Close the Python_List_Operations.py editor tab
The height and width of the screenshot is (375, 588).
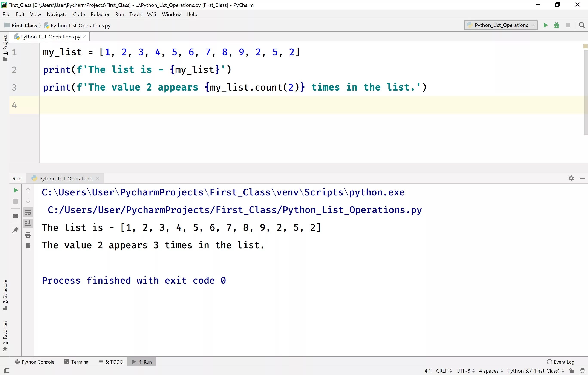pyautogui.click(x=85, y=36)
